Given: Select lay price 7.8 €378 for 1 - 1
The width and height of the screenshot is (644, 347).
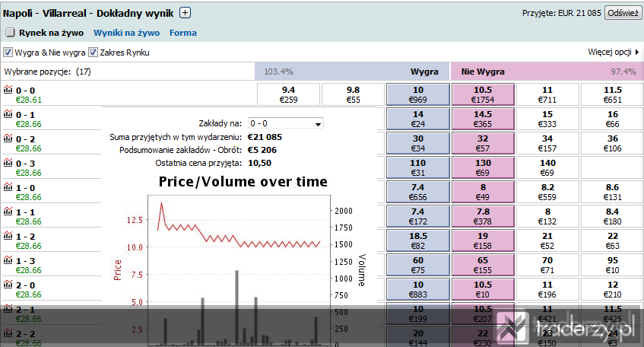Looking at the screenshot, I should point(483,216).
